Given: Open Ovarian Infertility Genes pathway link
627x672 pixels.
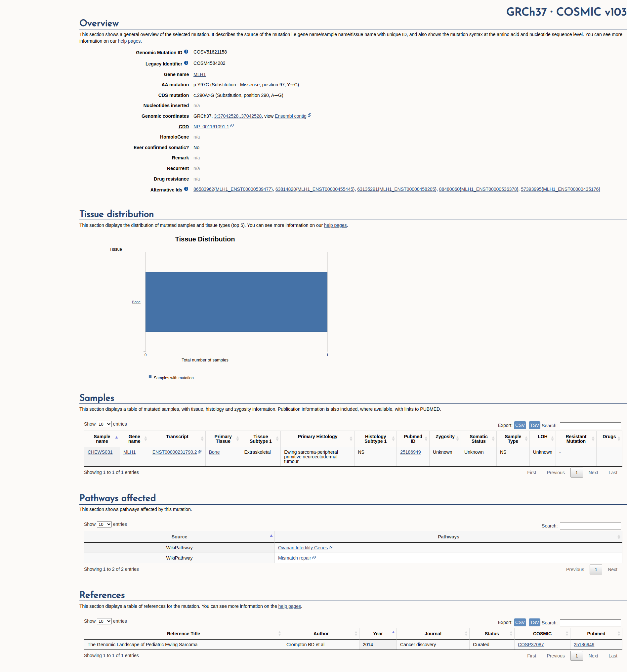Looking at the screenshot, I should [x=303, y=548].
